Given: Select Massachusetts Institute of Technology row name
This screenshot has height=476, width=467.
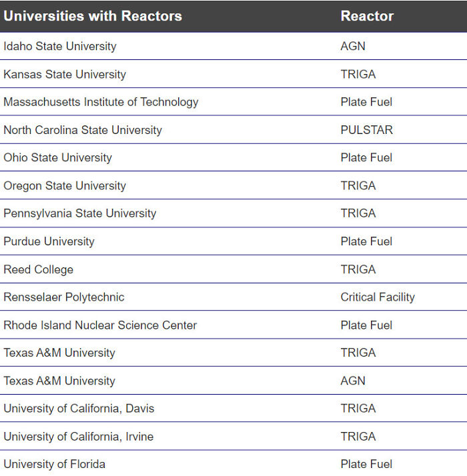Looking at the screenshot, I should click(x=101, y=102).
